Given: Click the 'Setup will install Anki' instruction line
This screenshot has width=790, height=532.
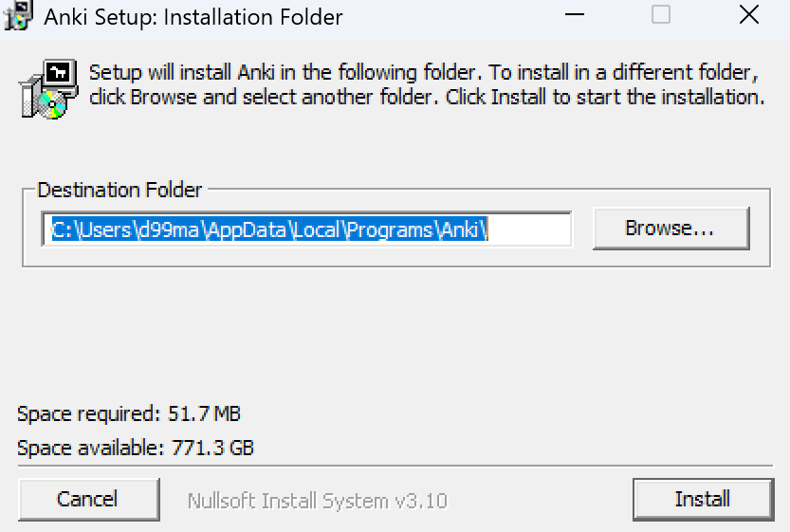Looking at the screenshot, I should [422, 72].
